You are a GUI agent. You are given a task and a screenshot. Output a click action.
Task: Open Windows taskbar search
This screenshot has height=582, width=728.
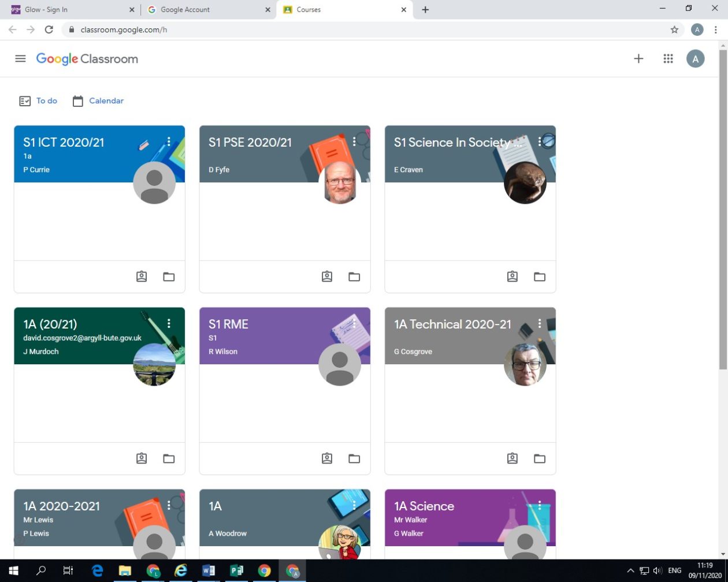(41, 570)
